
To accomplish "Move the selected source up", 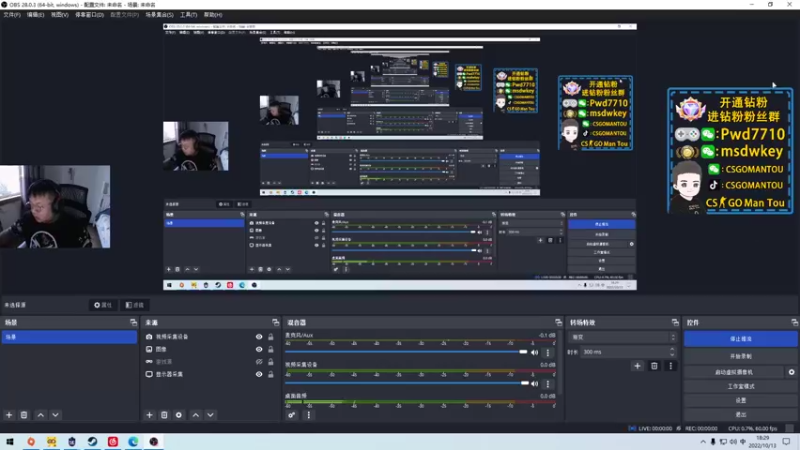I will (196, 415).
